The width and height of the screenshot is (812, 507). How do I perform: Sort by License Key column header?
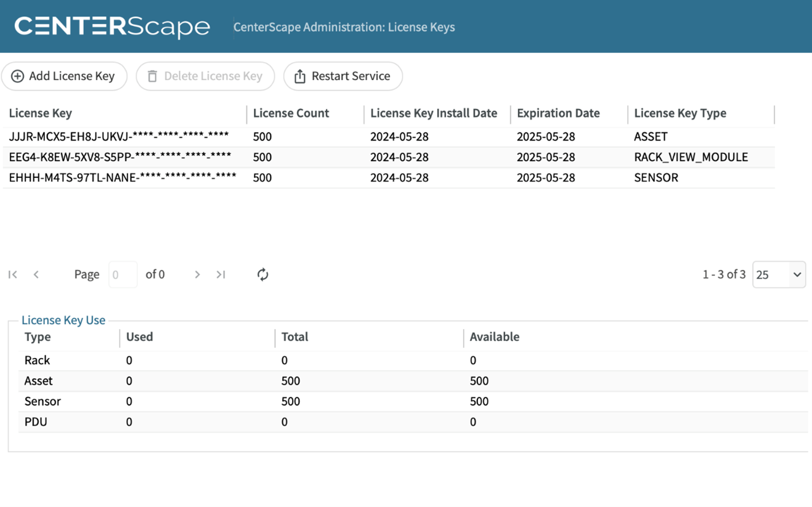(x=41, y=113)
